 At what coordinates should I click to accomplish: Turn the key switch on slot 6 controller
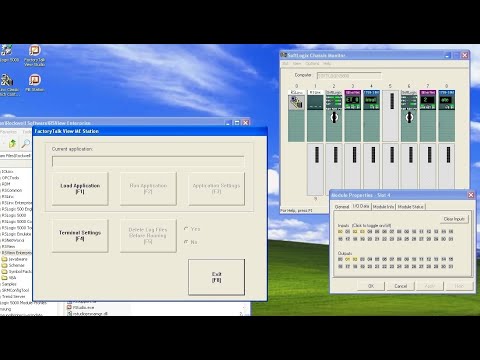pyautogui.click(x=409, y=117)
